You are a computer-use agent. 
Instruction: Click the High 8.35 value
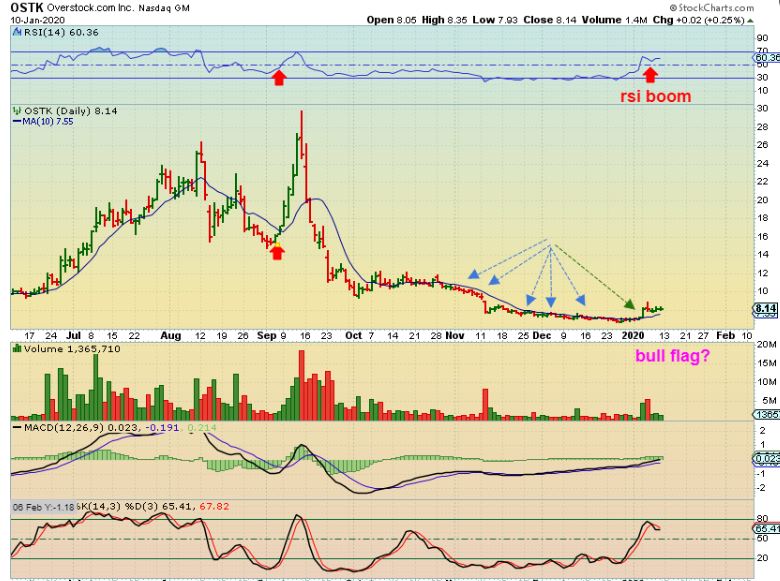click(445, 20)
